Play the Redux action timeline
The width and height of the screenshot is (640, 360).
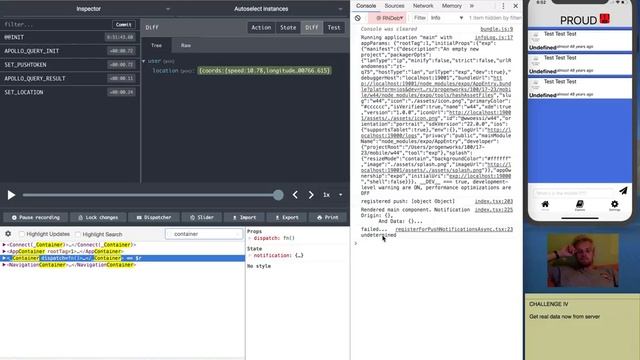click(x=11, y=195)
